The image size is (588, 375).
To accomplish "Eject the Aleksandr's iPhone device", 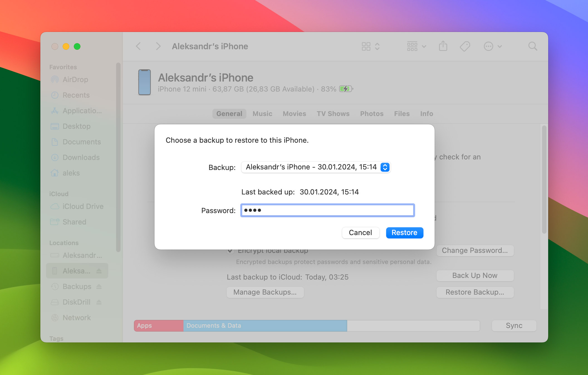I will [99, 271].
